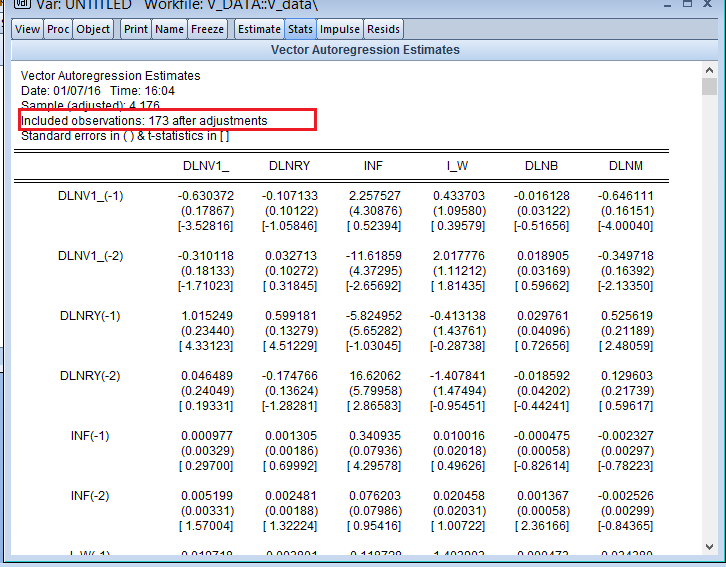Click the scrollbar down arrow
The width and height of the screenshot is (726, 567).
click(709, 547)
